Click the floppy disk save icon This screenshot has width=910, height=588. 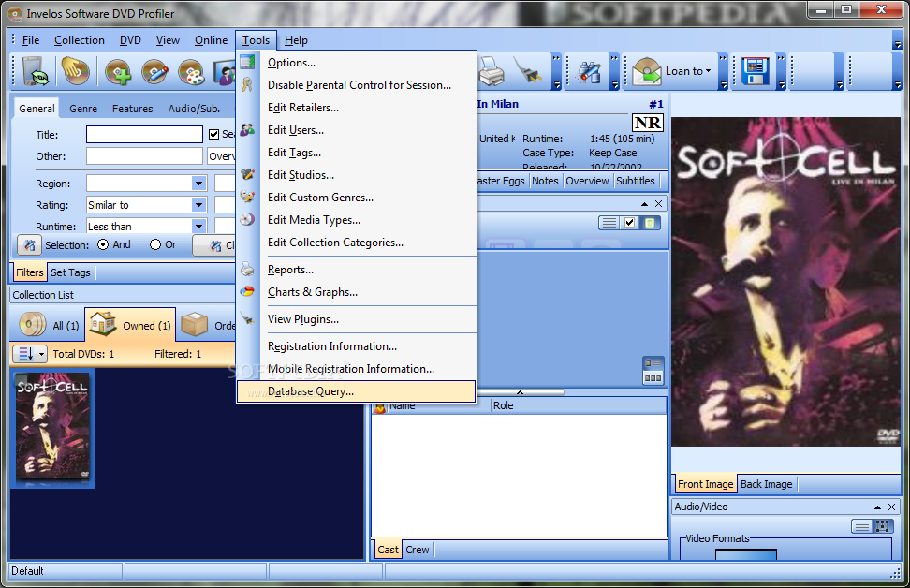755,71
